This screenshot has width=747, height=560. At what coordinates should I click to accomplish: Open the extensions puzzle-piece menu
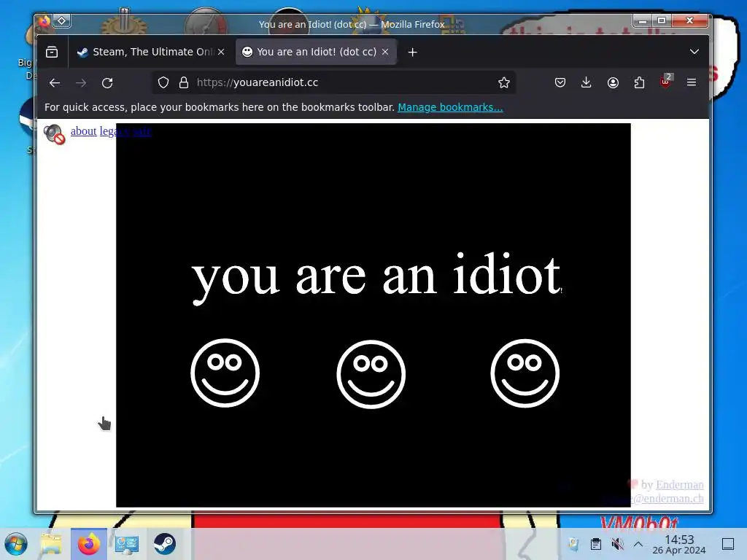pyautogui.click(x=639, y=83)
